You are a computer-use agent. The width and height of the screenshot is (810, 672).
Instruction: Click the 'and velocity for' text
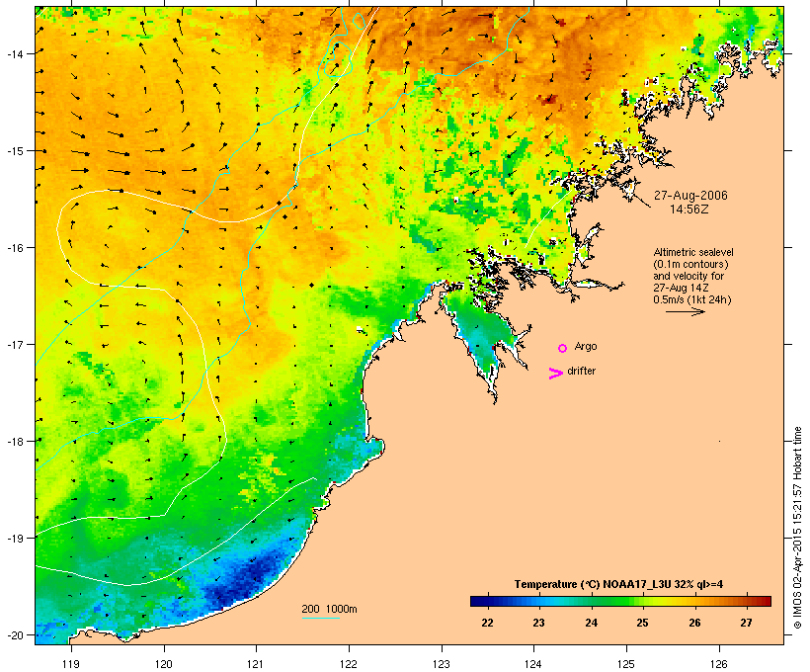point(688,276)
